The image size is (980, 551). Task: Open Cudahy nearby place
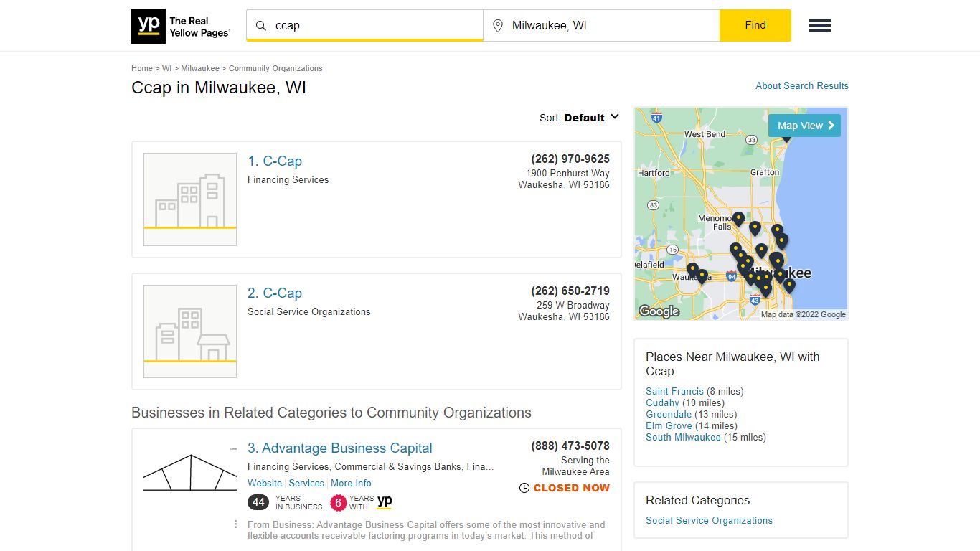tap(662, 402)
